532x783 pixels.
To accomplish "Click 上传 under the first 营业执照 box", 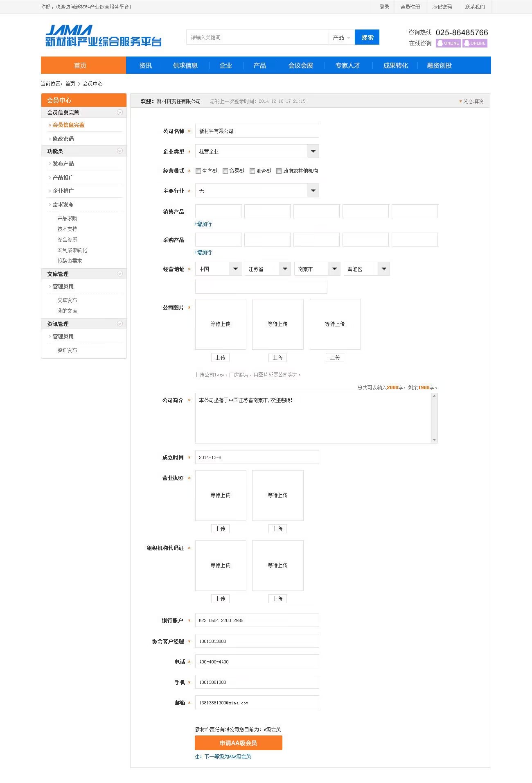I will (x=220, y=529).
